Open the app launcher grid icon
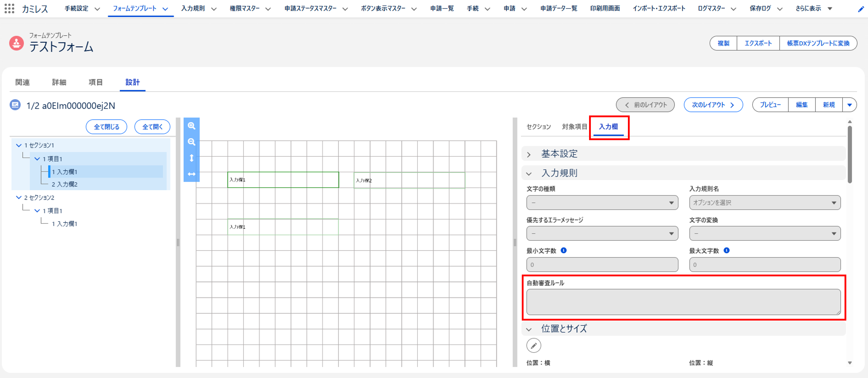This screenshot has width=868, height=378. 9,8
